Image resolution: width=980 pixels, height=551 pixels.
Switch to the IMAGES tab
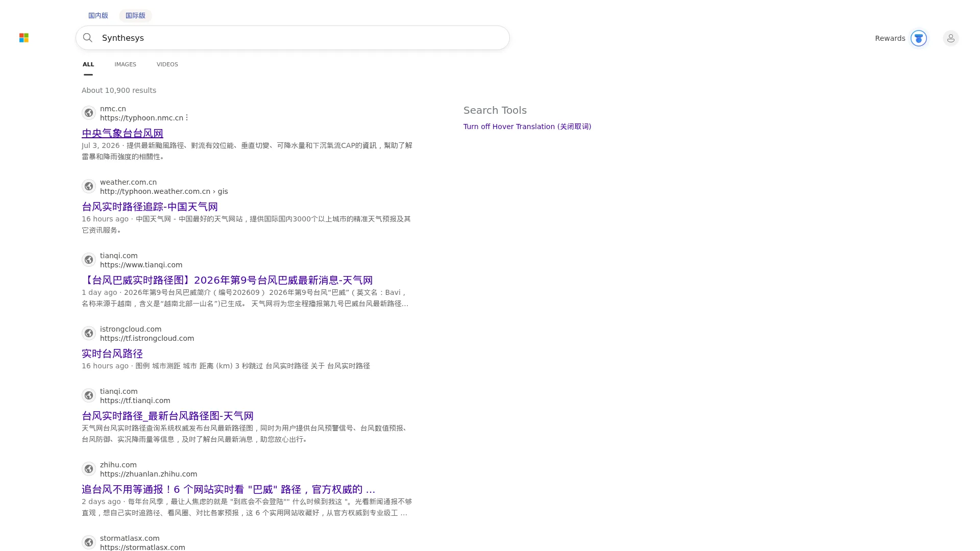(125, 64)
